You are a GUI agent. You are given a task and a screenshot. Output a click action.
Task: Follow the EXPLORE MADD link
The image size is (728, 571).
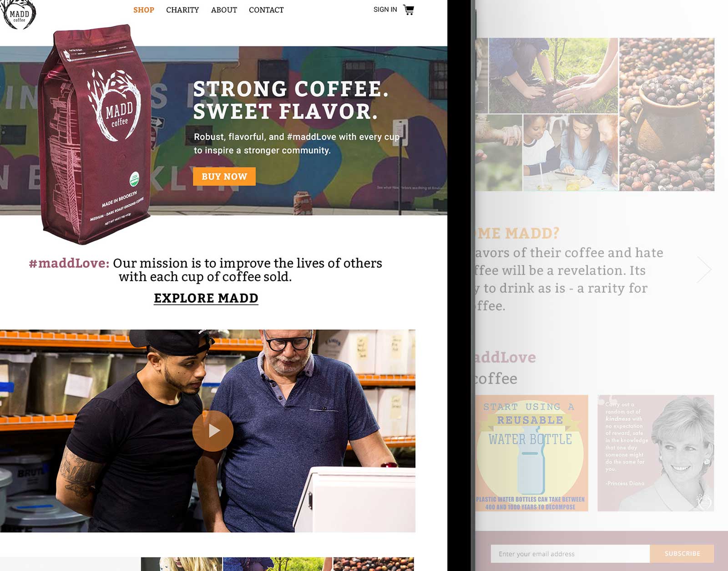tap(206, 298)
